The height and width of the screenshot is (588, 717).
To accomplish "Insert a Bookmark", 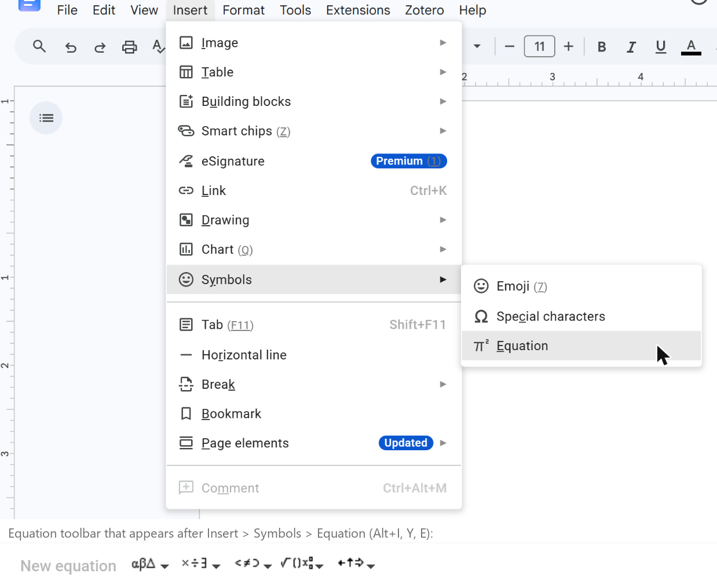I will (314, 414).
